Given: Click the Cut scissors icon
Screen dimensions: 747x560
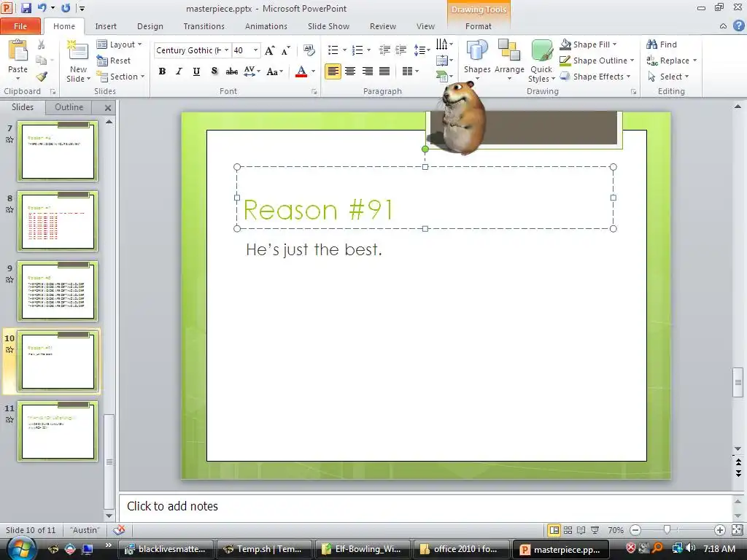Looking at the screenshot, I should [42, 44].
